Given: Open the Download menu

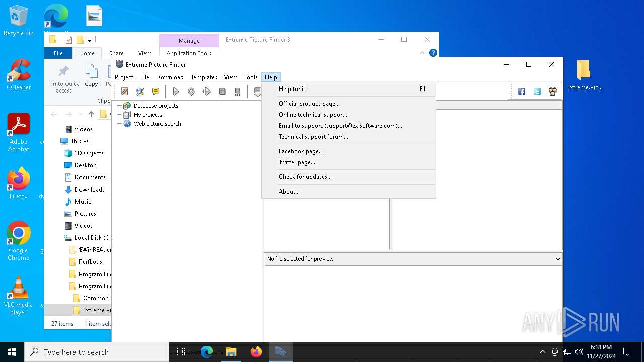Looking at the screenshot, I should [x=170, y=77].
